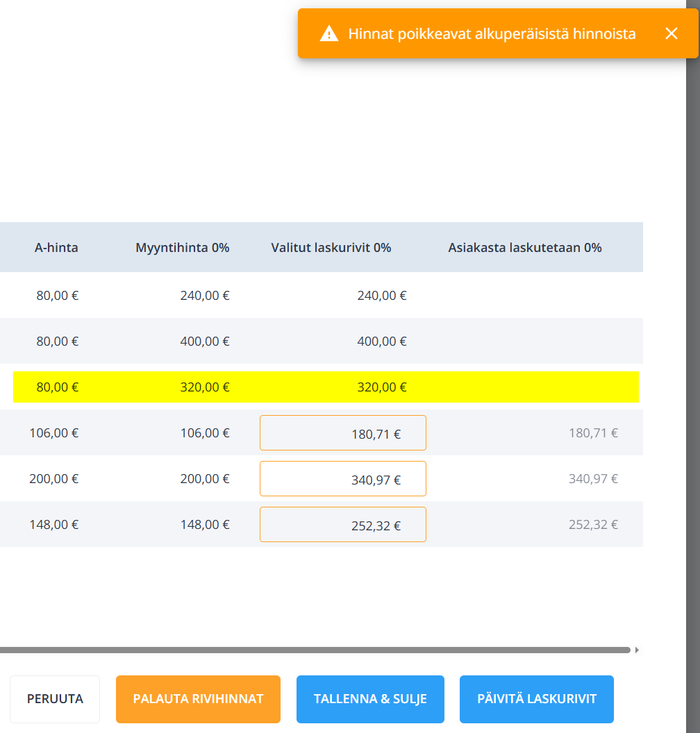
Task: Click PÄIVITÄ LASKURIVIT button
Action: click(537, 699)
